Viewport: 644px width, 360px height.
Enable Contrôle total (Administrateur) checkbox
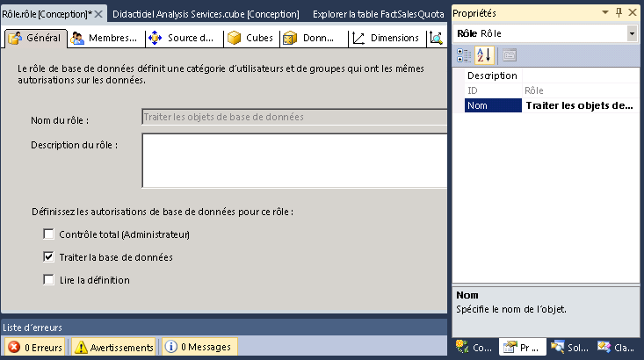coord(48,234)
